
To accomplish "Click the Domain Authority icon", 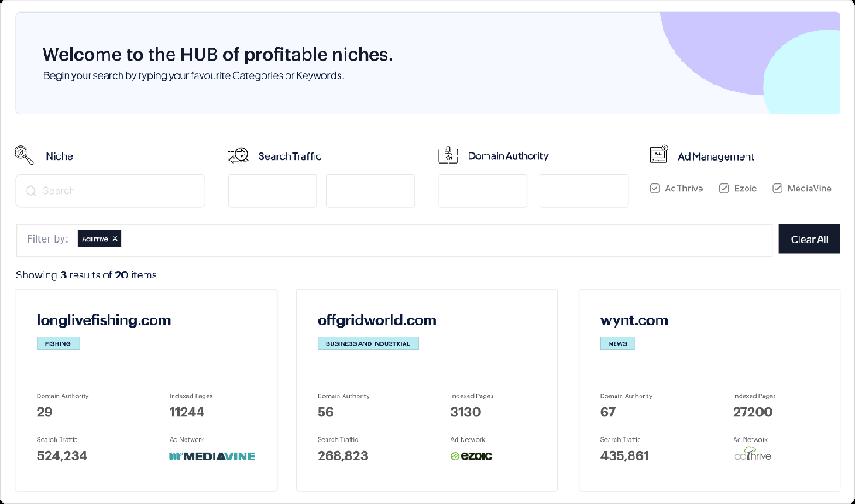I will click(x=448, y=155).
